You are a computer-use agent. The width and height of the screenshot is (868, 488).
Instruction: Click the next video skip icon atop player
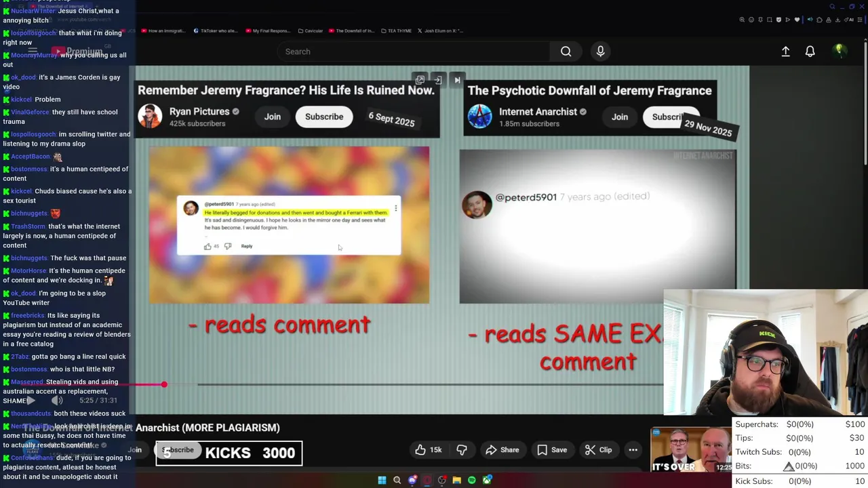[457, 80]
